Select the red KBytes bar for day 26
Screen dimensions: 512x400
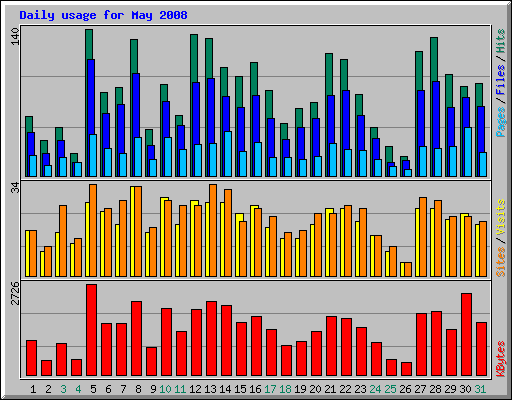pos(407,369)
